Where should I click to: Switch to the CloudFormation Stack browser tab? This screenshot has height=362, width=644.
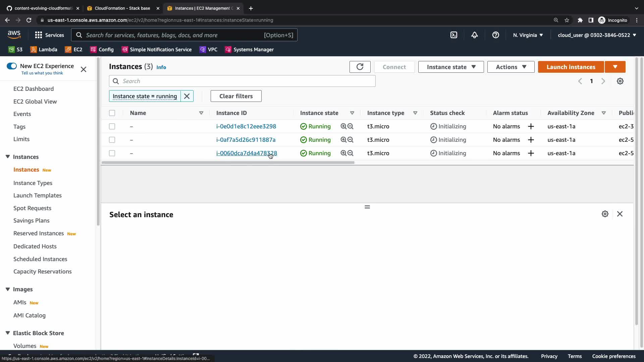122,8
